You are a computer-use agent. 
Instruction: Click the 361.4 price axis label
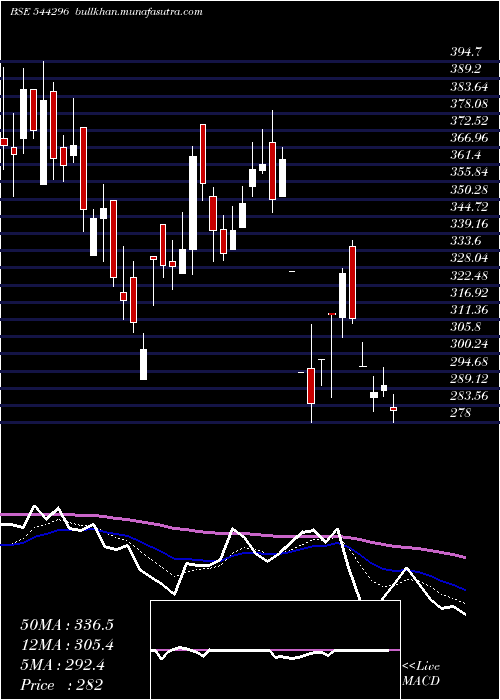[466, 155]
